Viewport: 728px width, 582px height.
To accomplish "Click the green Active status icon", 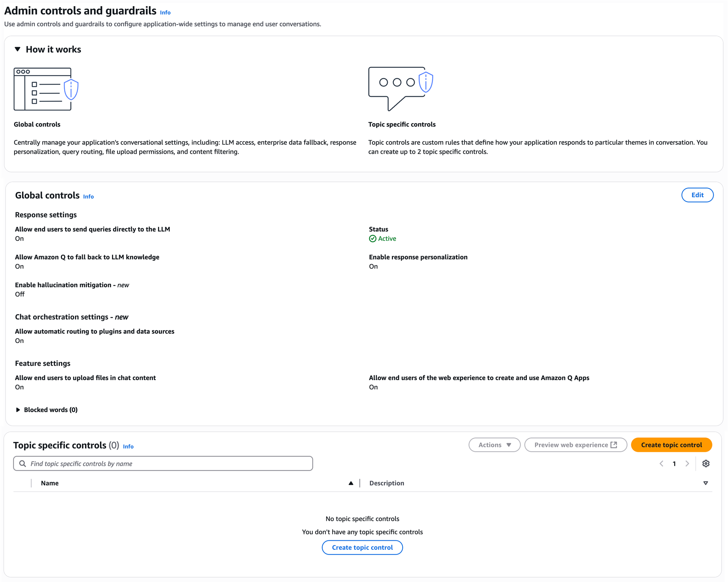I will [x=373, y=239].
